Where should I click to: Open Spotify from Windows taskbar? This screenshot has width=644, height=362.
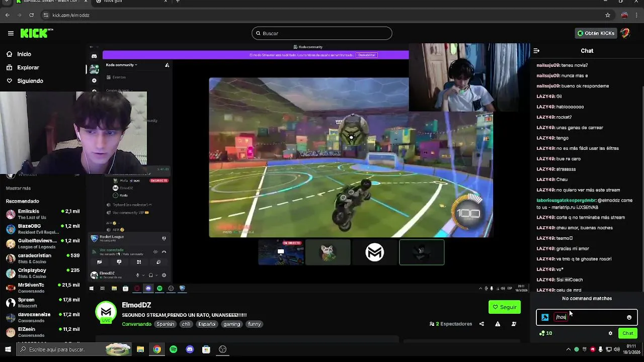point(174,349)
